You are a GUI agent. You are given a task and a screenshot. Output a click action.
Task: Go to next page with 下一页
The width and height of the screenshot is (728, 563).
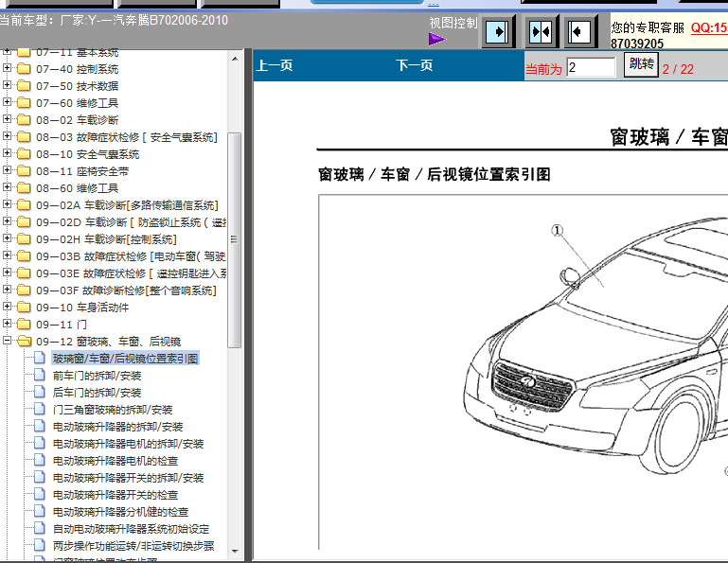click(414, 65)
